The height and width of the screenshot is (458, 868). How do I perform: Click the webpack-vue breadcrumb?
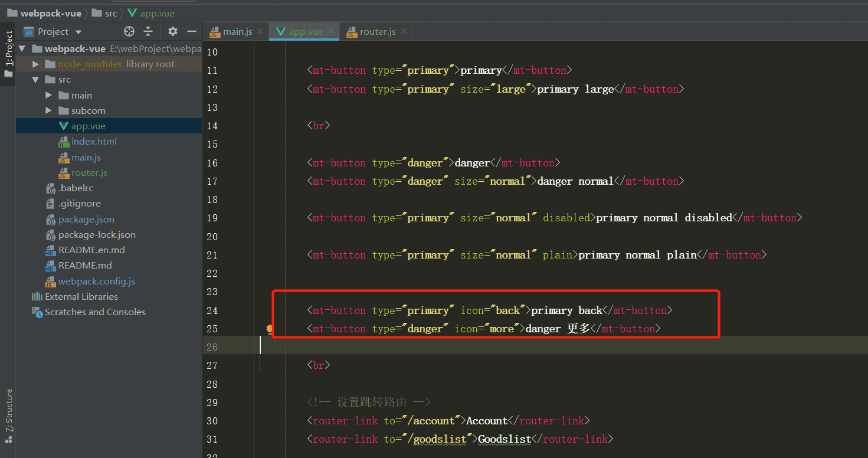(x=51, y=13)
